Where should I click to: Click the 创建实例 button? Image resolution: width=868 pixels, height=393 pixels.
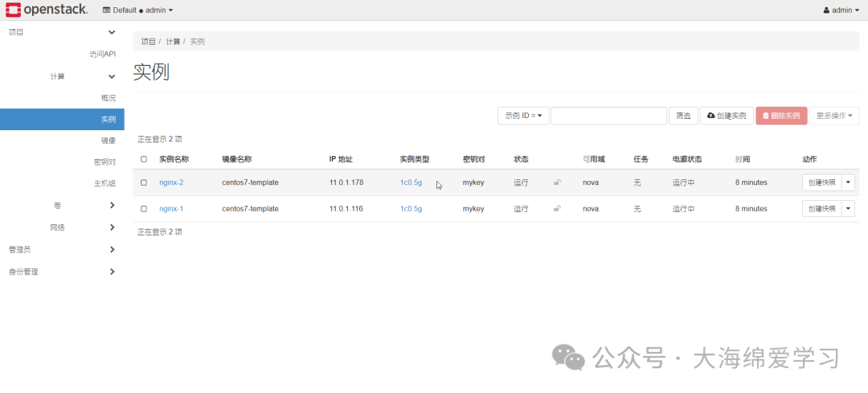727,116
